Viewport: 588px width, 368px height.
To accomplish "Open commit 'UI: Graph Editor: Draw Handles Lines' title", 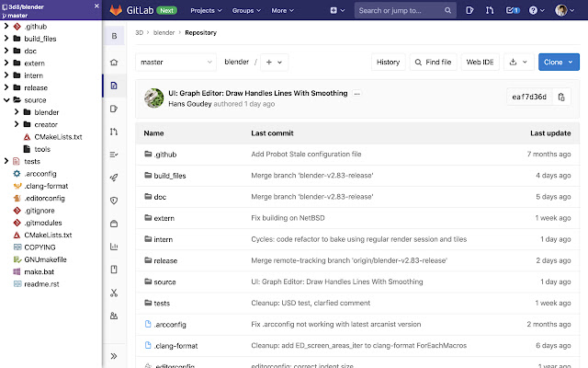I will click(x=257, y=93).
